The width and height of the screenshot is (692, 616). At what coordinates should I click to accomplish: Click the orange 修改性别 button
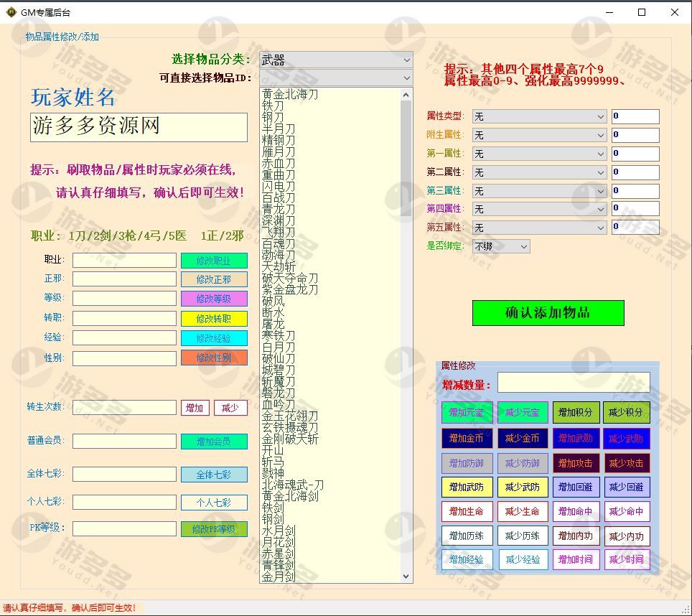(x=214, y=358)
